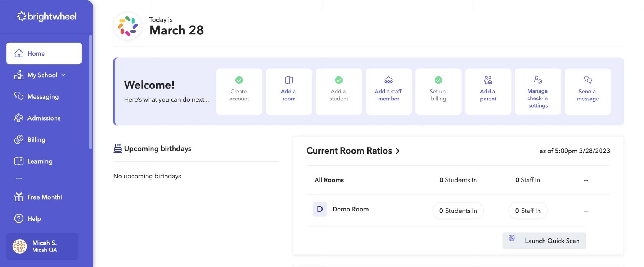This screenshot has width=644, height=267.
Task: Click the Add a student green checkmark
Action: click(x=338, y=80)
